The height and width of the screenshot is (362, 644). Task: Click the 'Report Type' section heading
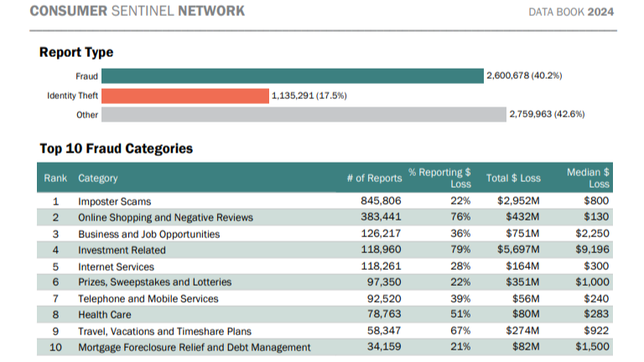point(76,52)
